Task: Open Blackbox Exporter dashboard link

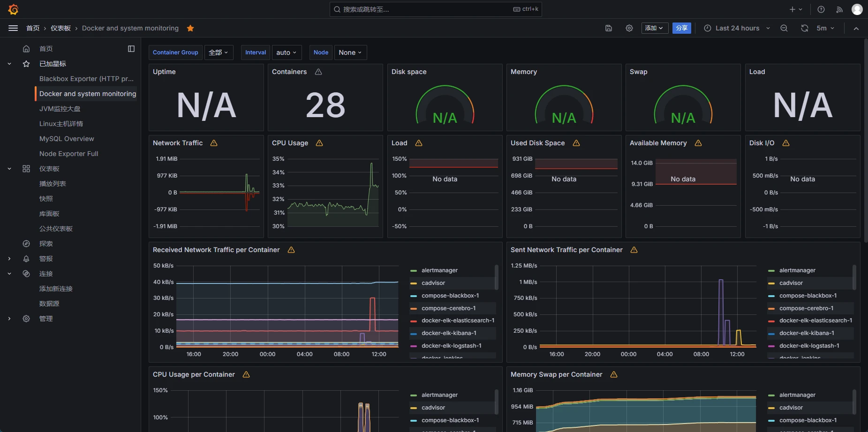Action: (86, 79)
